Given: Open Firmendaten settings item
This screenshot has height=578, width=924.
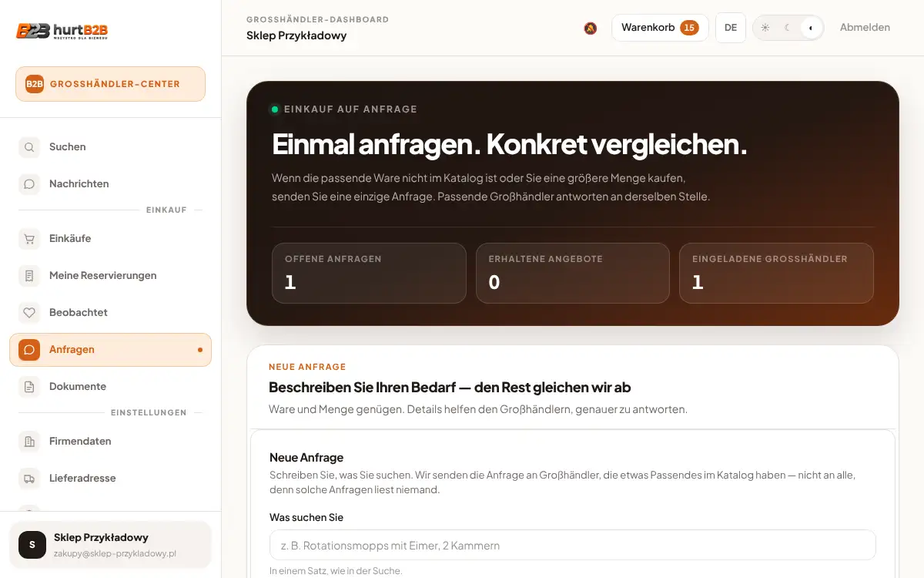Looking at the screenshot, I should pos(110,442).
